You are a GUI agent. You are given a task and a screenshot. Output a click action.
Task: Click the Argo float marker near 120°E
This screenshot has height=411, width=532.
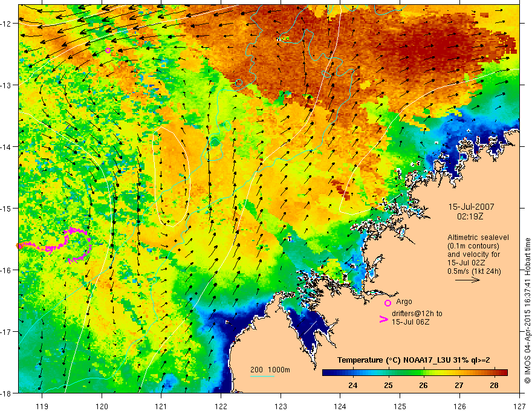click(x=108, y=51)
